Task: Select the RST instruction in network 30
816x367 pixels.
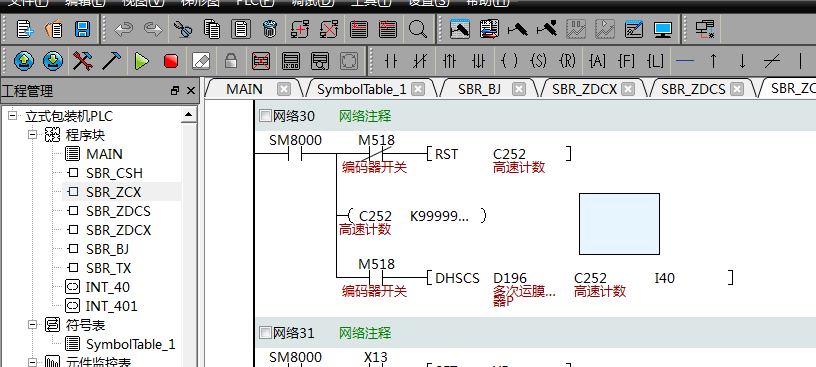Action: [447, 154]
